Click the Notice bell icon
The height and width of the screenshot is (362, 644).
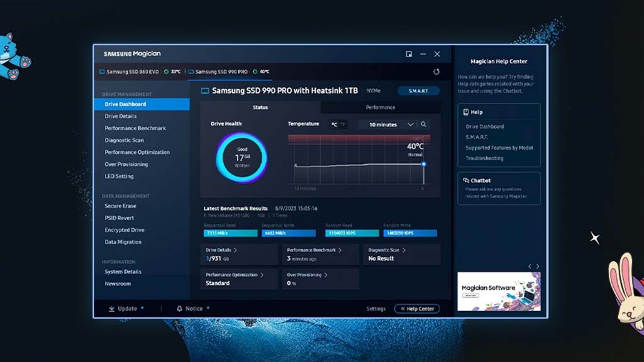[179, 309]
